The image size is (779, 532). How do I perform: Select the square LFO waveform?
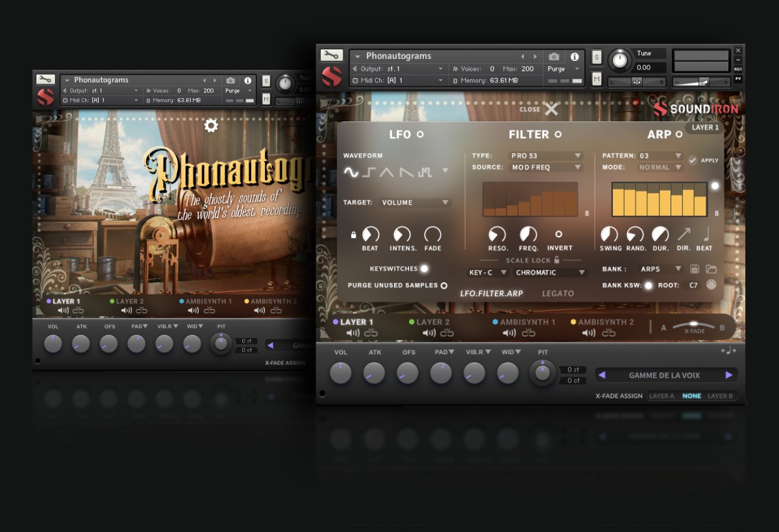pyautogui.click(x=369, y=172)
